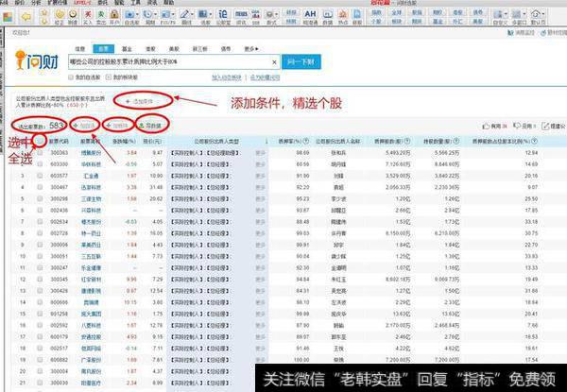The image size is (567, 392).
Task: Clear the search box with X icon
Action: [274, 62]
